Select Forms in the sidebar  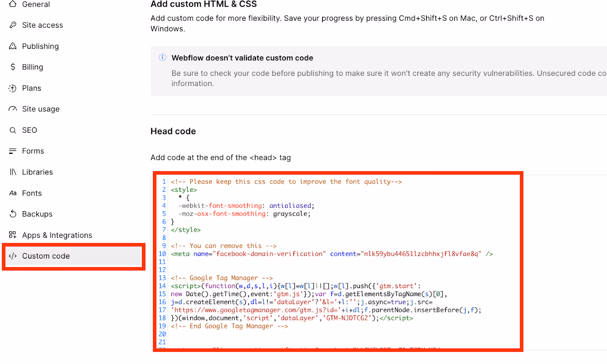[33, 151]
